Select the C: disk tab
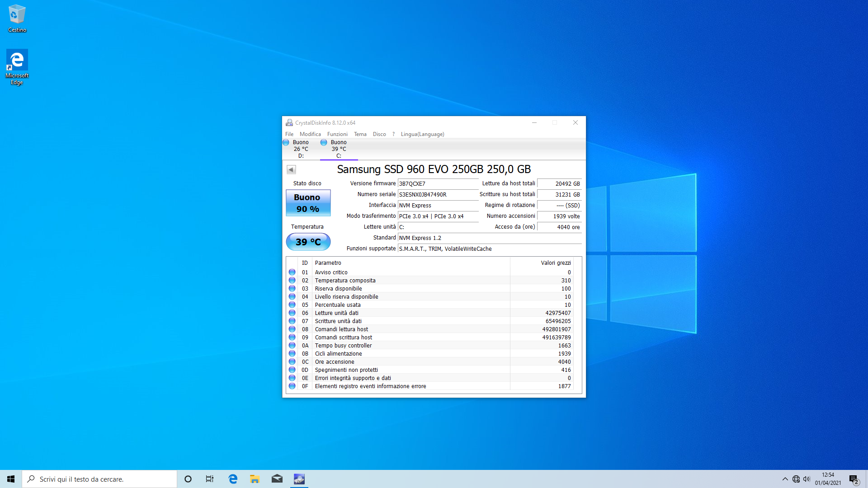Viewport: 868px width, 488px height. 339,149
